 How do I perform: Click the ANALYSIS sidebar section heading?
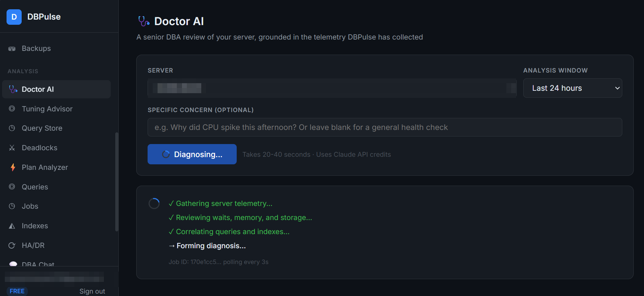(x=23, y=72)
